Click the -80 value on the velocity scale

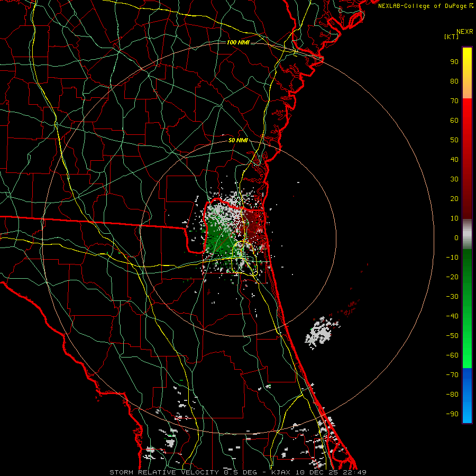(452, 395)
